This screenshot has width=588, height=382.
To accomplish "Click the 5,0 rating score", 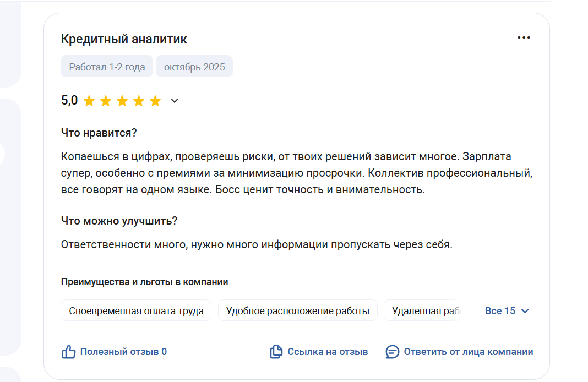I will [x=69, y=100].
